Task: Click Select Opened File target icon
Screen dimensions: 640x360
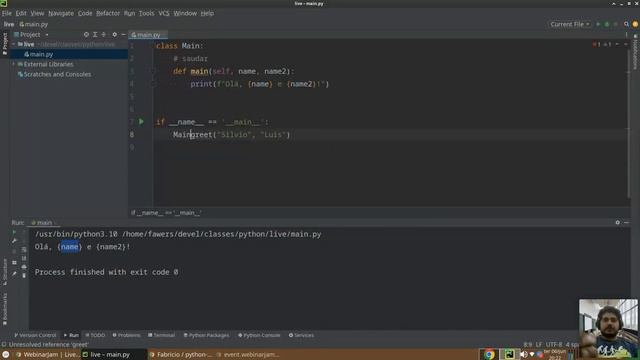Action: pos(86,35)
